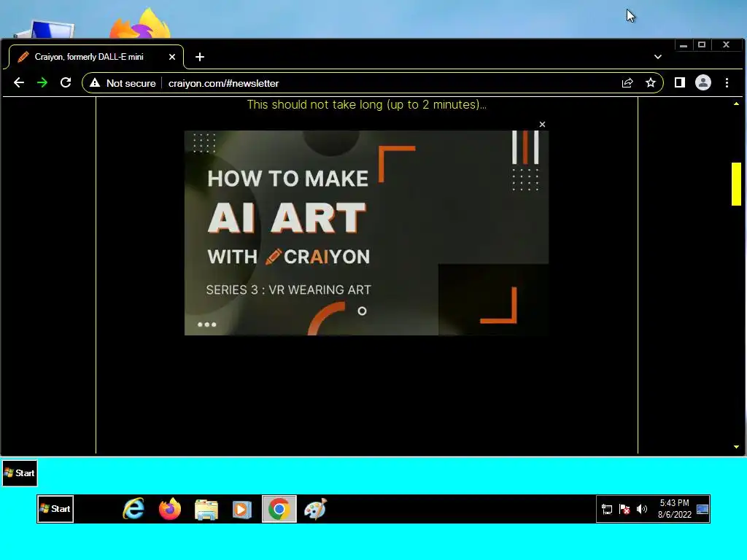
Task: Reload the Craiyon page
Action: 66,83
